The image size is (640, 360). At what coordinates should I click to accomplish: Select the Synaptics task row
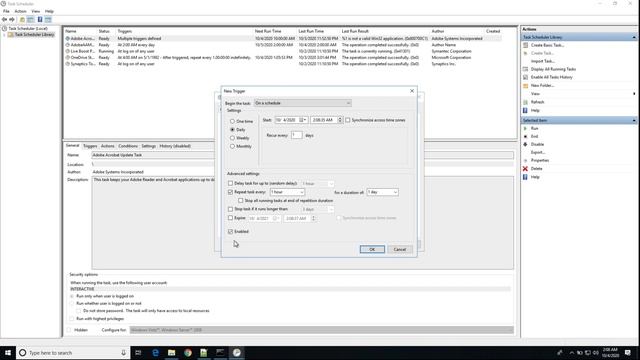click(283, 64)
